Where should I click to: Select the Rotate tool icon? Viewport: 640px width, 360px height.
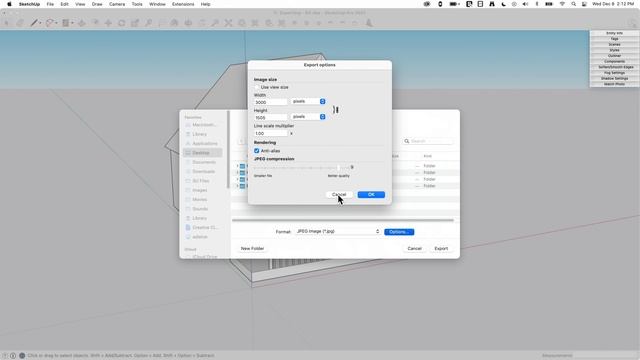tap(122, 23)
